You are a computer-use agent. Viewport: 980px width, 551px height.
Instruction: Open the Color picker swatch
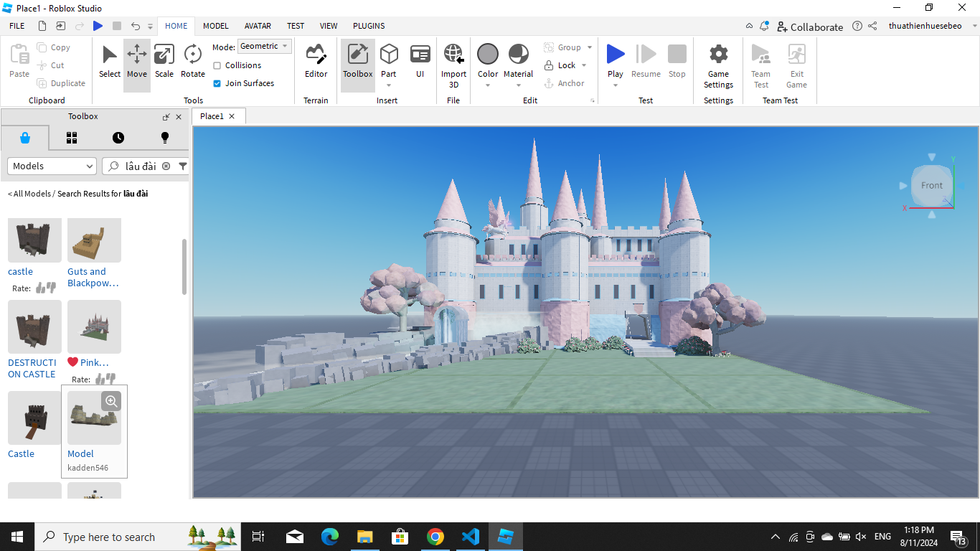tap(488, 54)
